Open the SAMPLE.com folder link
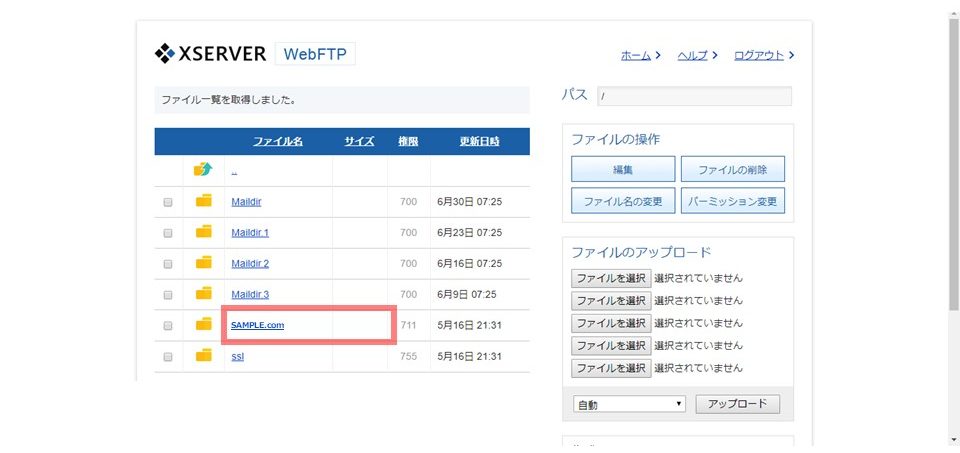This screenshot has height=453, width=960. (257, 325)
